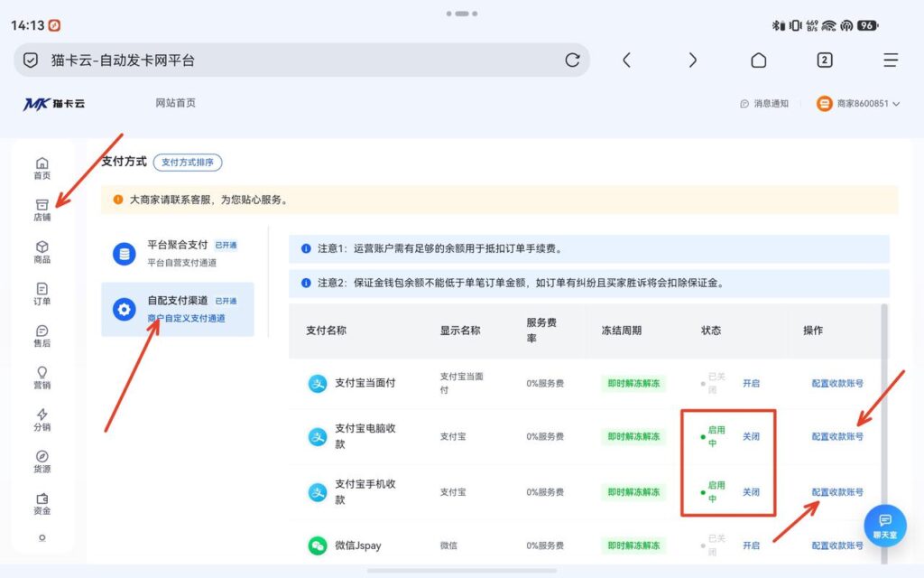Image resolution: width=924 pixels, height=578 pixels.
Task: Tap the 14:13 clock in status bar
Action: pos(28,25)
